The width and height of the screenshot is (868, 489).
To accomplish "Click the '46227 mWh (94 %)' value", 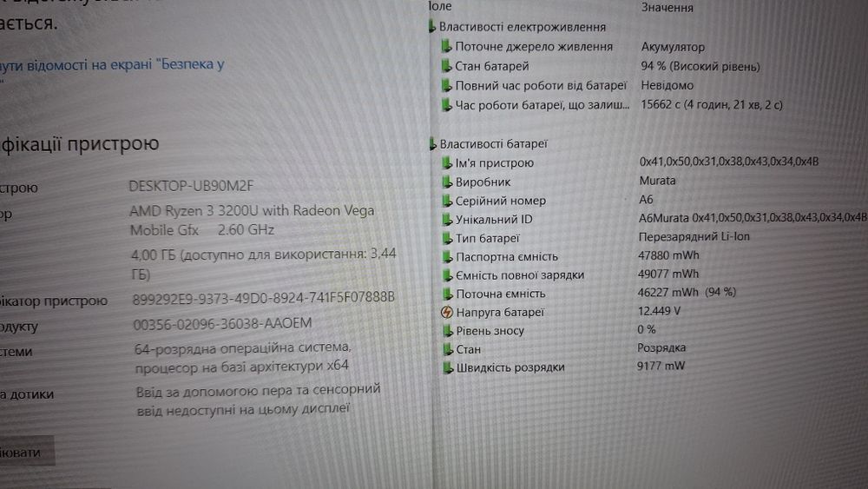I will 687,292.
